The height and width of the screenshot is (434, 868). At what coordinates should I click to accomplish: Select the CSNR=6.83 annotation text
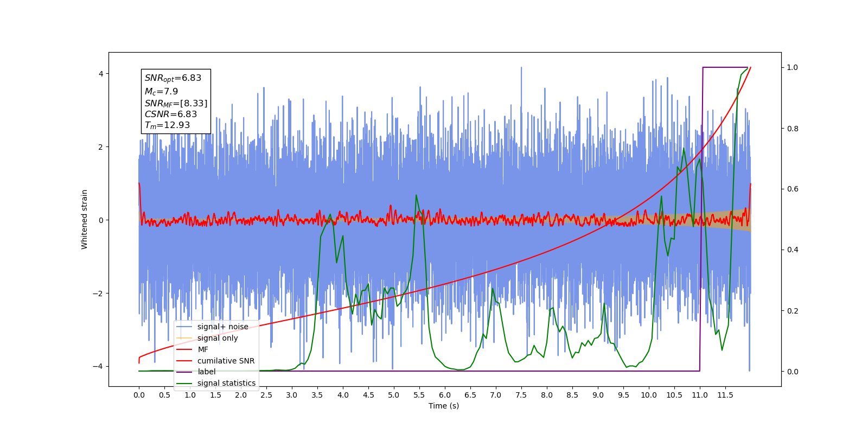[x=171, y=114]
